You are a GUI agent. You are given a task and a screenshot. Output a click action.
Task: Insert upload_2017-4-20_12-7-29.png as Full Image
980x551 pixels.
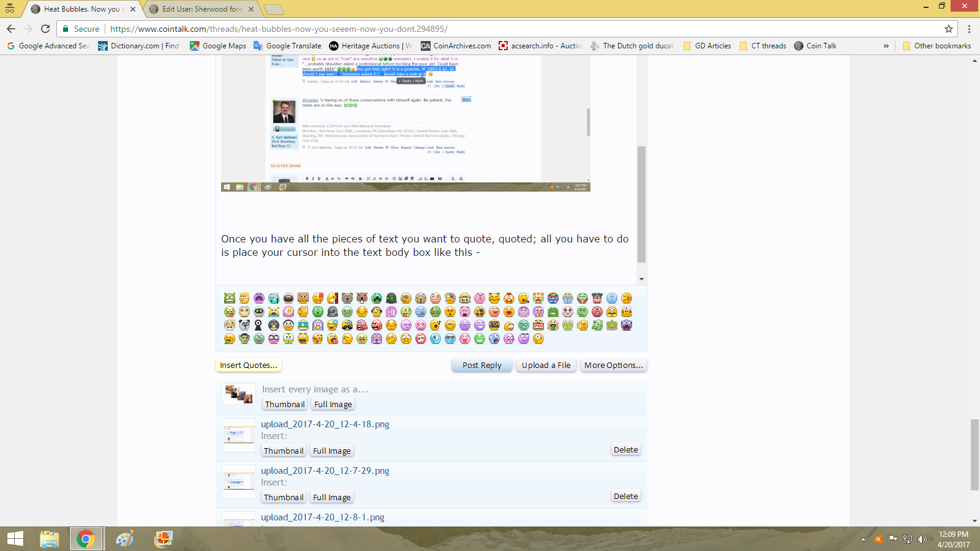tap(332, 498)
